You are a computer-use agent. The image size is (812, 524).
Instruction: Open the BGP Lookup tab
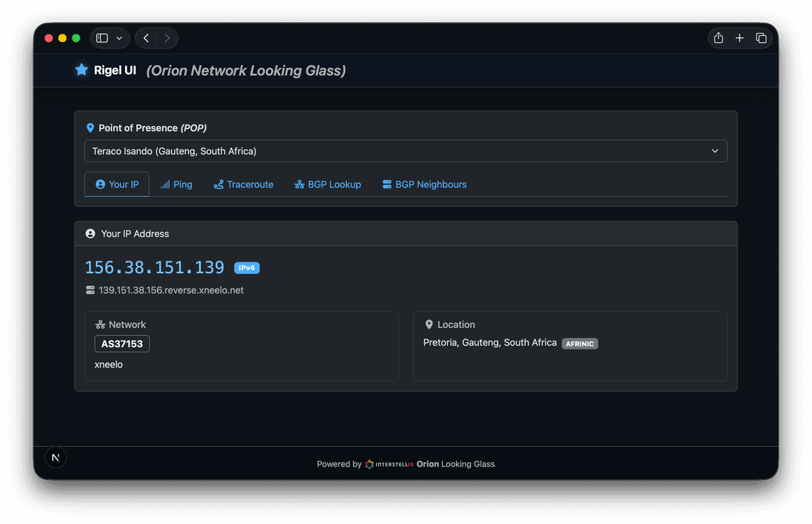click(328, 185)
